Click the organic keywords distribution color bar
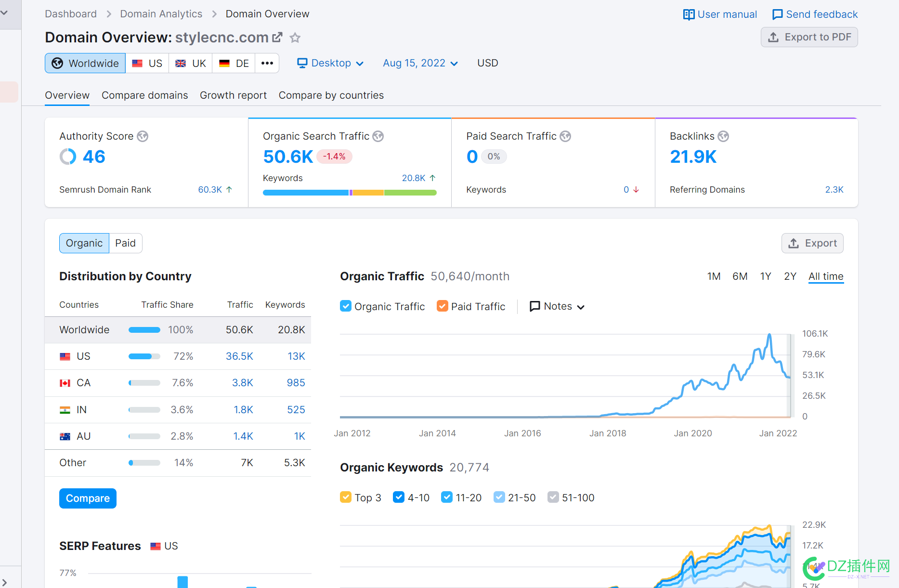Viewport: 899px width, 588px height. 350,193
